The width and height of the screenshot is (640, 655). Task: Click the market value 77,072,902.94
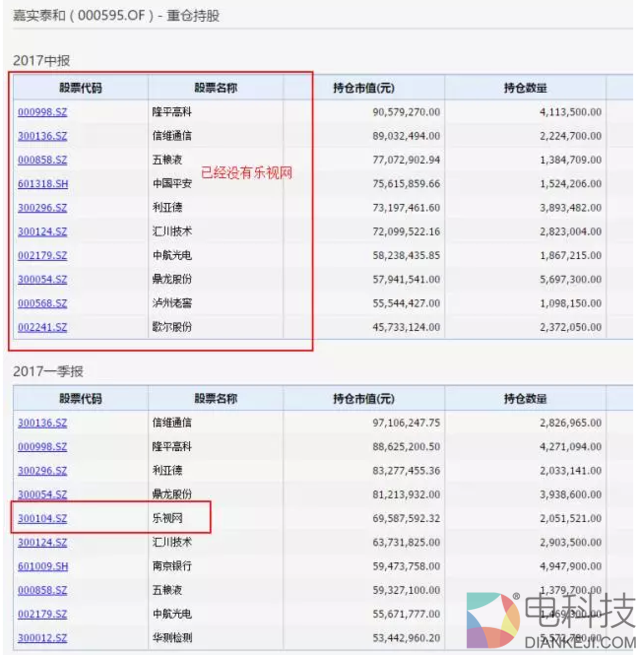(x=406, y=160)
